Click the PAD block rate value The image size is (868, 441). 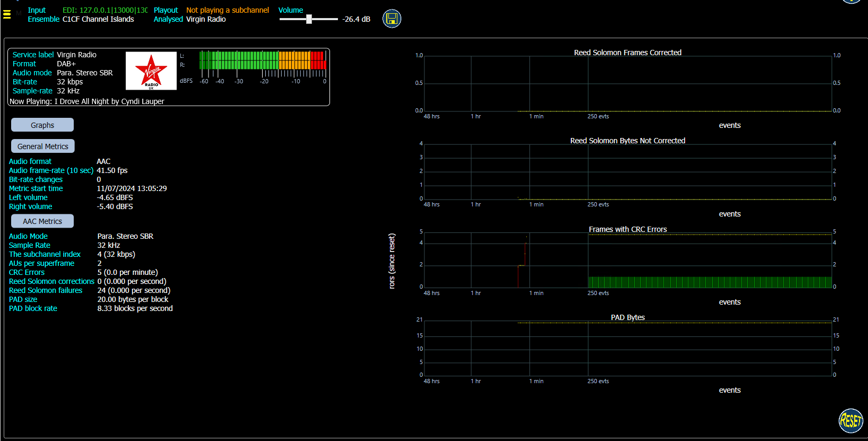135,308
